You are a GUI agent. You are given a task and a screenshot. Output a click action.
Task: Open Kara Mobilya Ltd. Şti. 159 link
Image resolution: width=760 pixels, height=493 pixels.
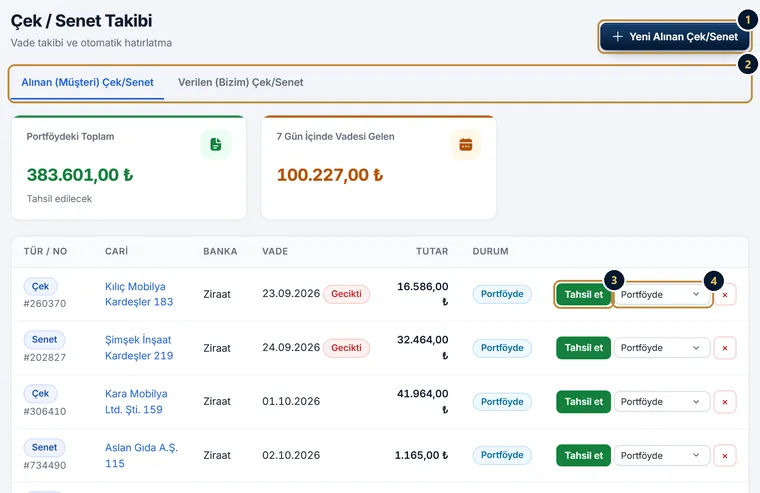(x=136, y=401)
